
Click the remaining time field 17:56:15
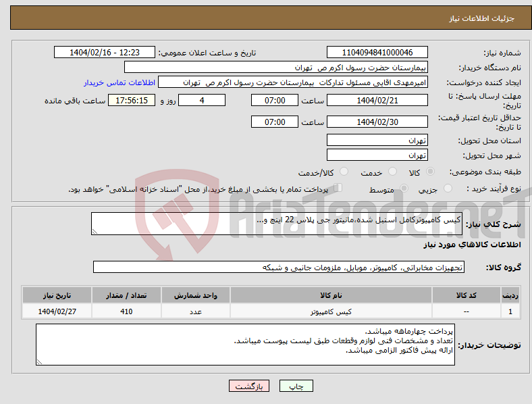132,101
